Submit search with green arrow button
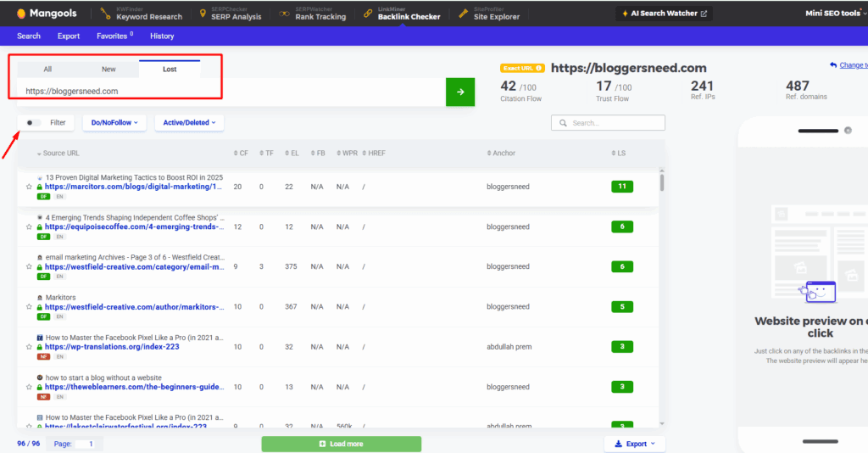 (460, 92)
